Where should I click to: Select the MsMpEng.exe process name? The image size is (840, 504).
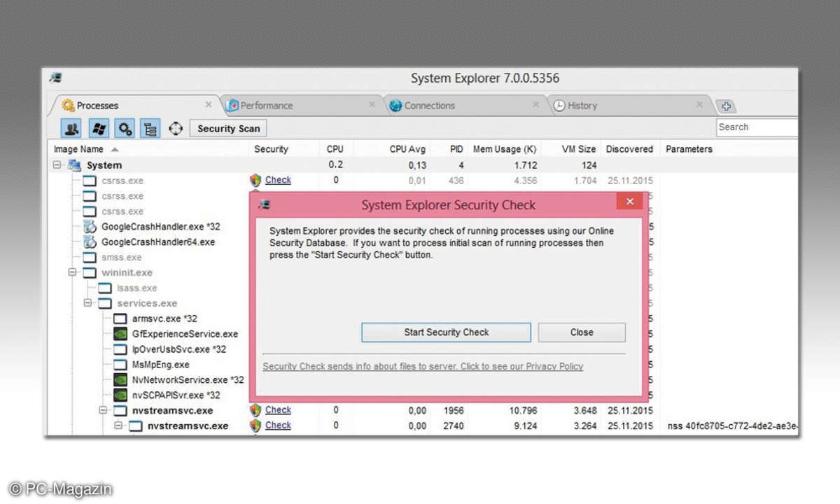[161, 365]
